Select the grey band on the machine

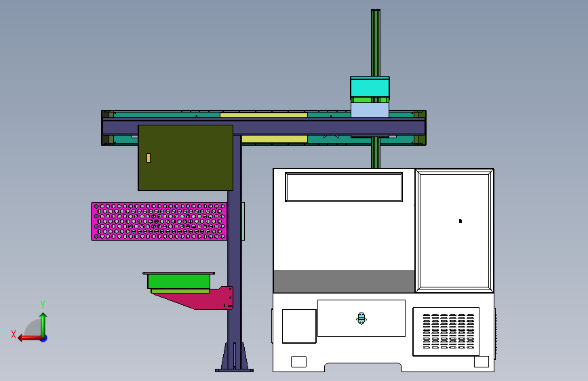[345, 281]
